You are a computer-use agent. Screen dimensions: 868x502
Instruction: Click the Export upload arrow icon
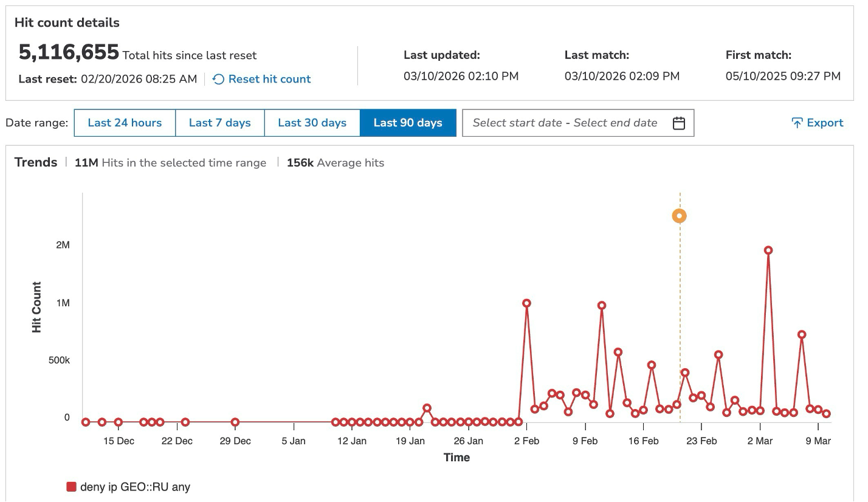[x=797, y=122]
